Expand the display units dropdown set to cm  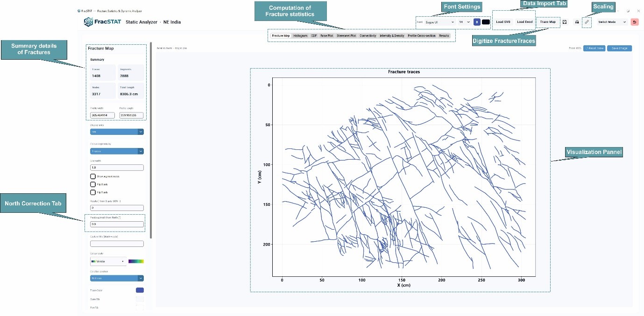[x=117, y=132]
